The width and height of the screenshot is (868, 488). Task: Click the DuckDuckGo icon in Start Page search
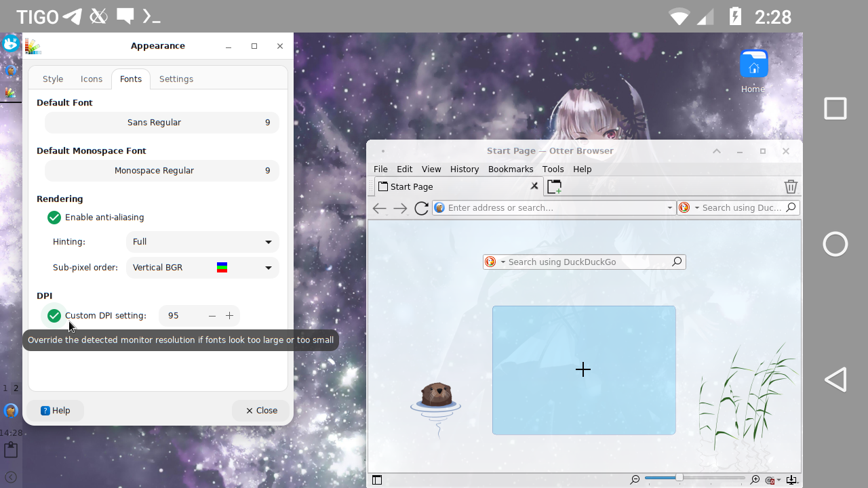[491, 262]
